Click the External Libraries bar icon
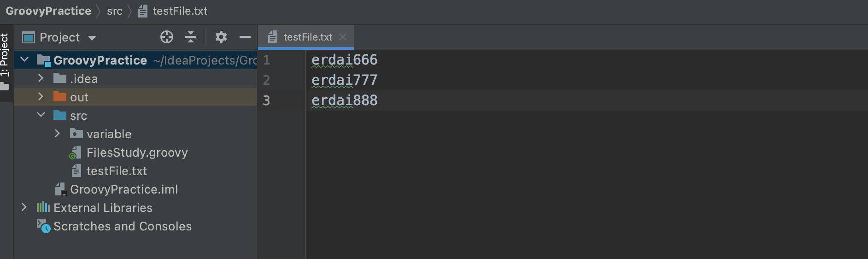 coord(43,207)
